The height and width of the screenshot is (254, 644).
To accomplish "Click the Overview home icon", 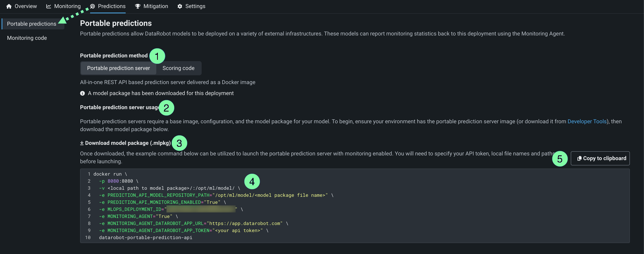I will point(9,6).
